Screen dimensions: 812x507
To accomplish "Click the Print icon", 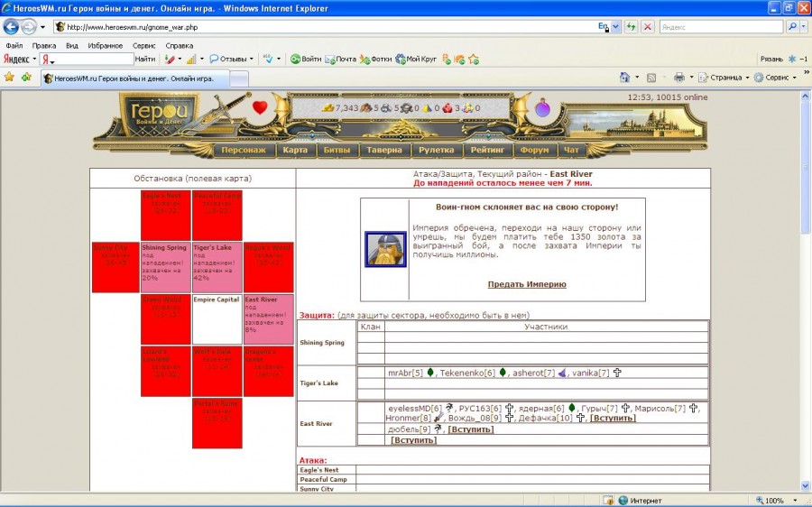I will (678, 78).
